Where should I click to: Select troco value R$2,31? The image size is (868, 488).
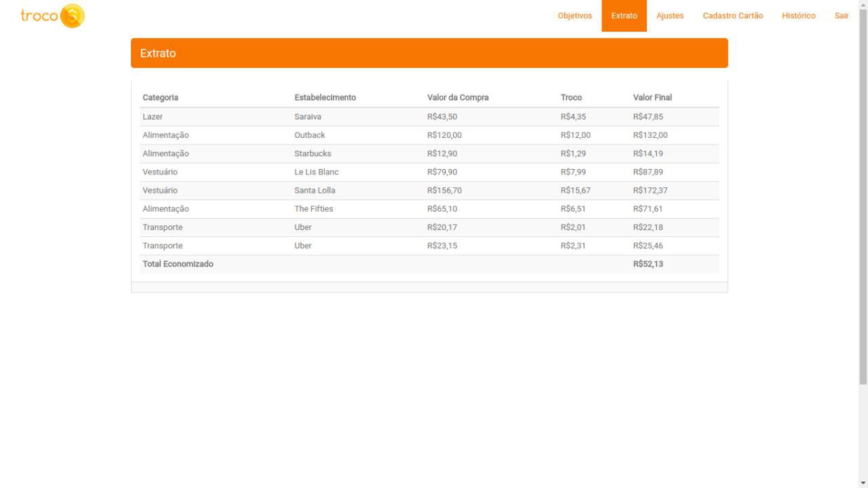[573, 245]
